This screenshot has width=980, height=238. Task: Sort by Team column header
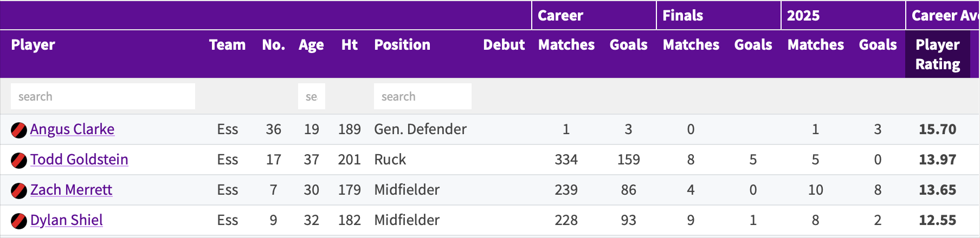227,45
